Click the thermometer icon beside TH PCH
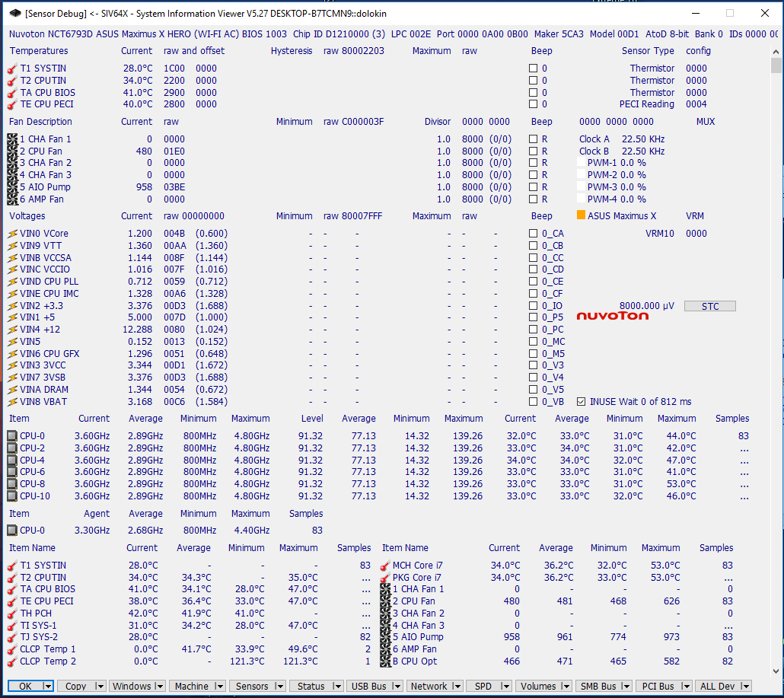Image resolution: width=784 pixels, height=698 pixels. click(12, 614)
